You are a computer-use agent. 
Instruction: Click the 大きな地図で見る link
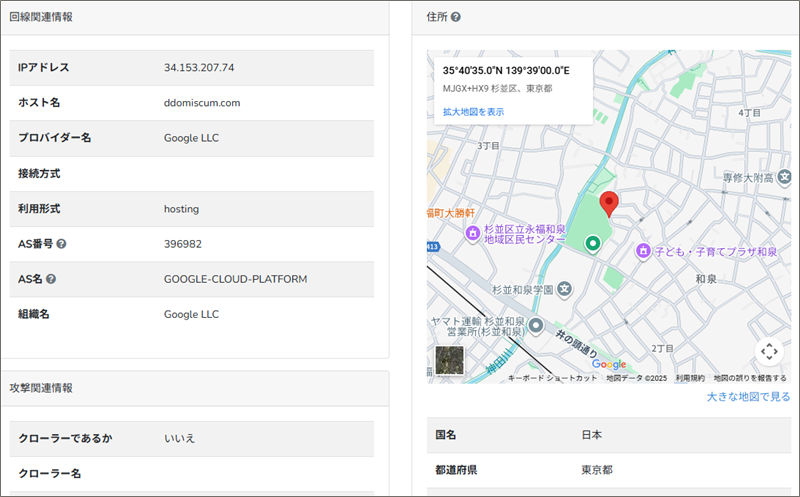click(x=749, y=397)
